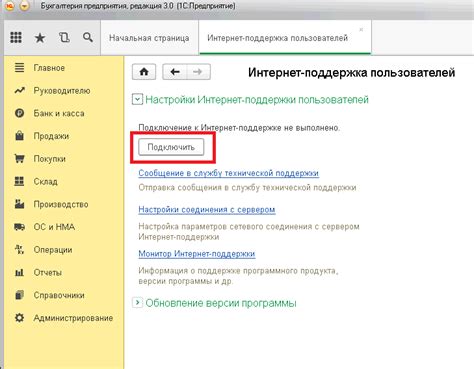
Task: Click 'Отправка сообщения в службу' description text
Action: tap(247, 188)
